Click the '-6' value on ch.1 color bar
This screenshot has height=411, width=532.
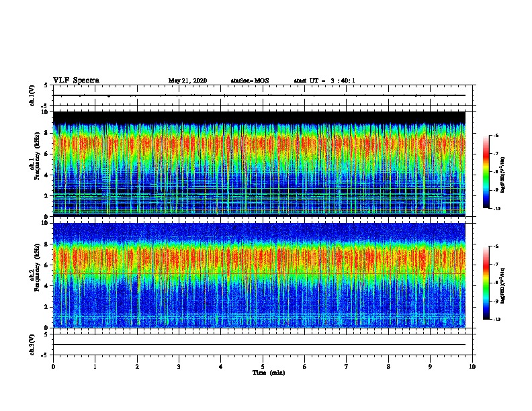click(x=496, y=135)
